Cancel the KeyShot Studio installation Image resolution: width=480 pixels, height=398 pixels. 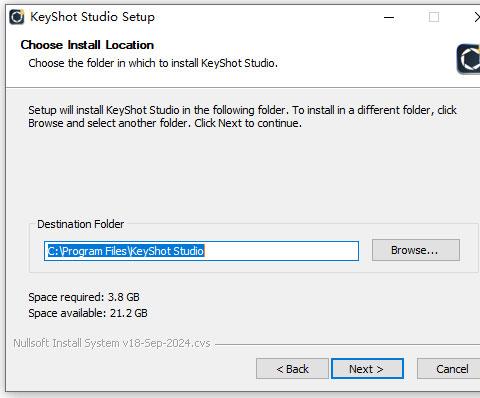point(449,369)
